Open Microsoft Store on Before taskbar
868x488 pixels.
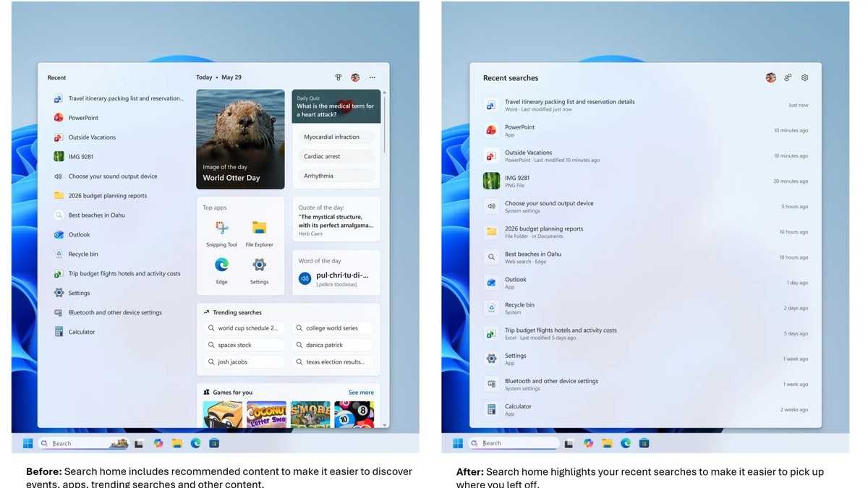(x=214, y=443)
